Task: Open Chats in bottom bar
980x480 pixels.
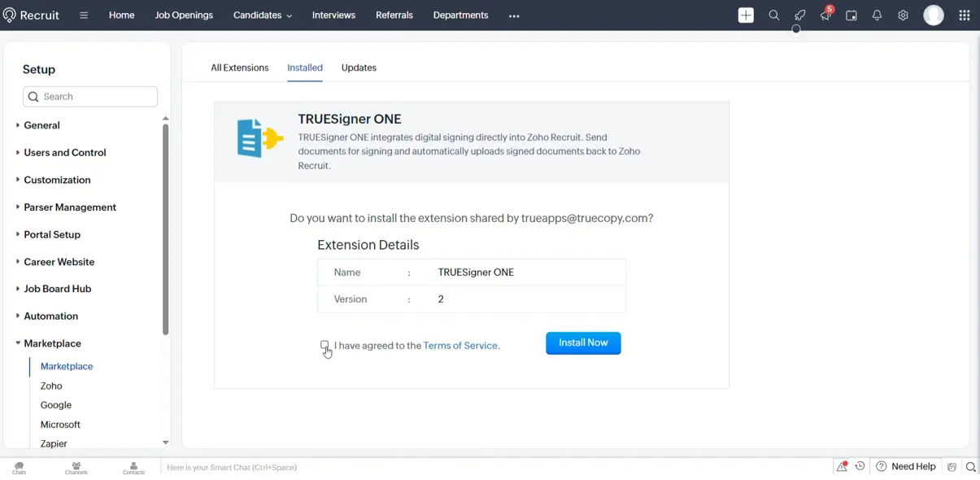Action: point(19,468)
